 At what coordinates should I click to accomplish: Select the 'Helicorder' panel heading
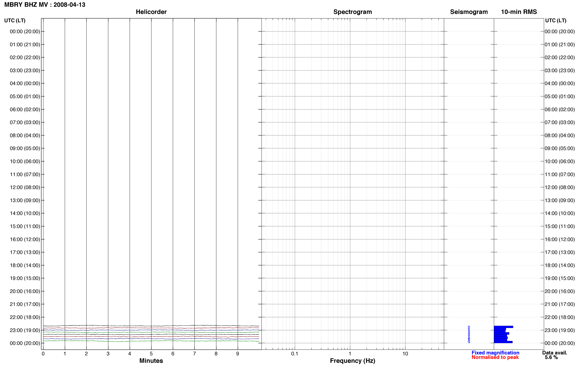[x=151, y=12]
